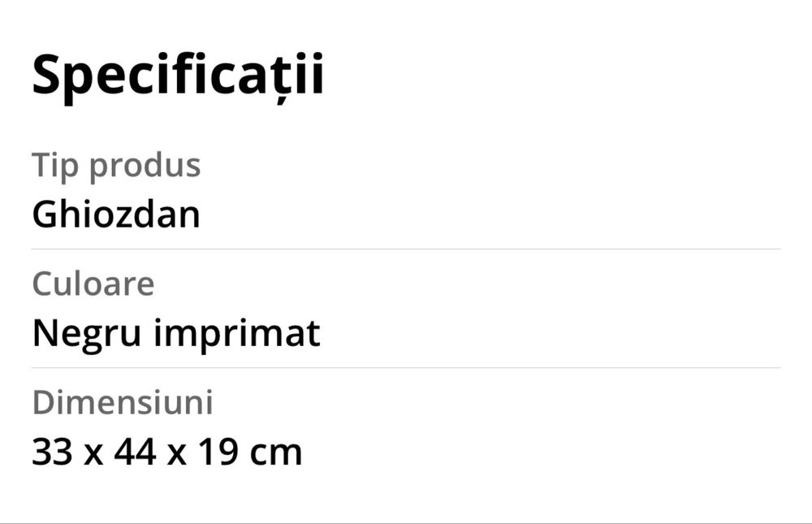Select the Culoare label
The width and height of the screenshot is (812, 524).
click(93, 284)
